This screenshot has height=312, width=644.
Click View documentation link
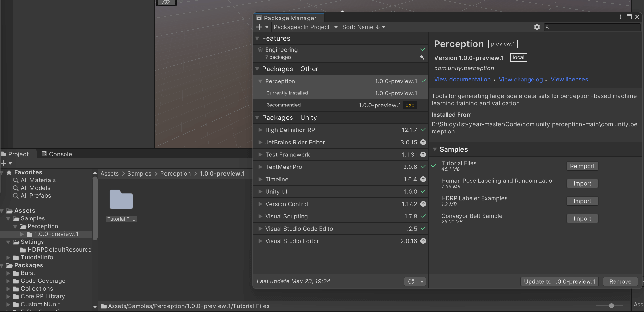(462, 79)
